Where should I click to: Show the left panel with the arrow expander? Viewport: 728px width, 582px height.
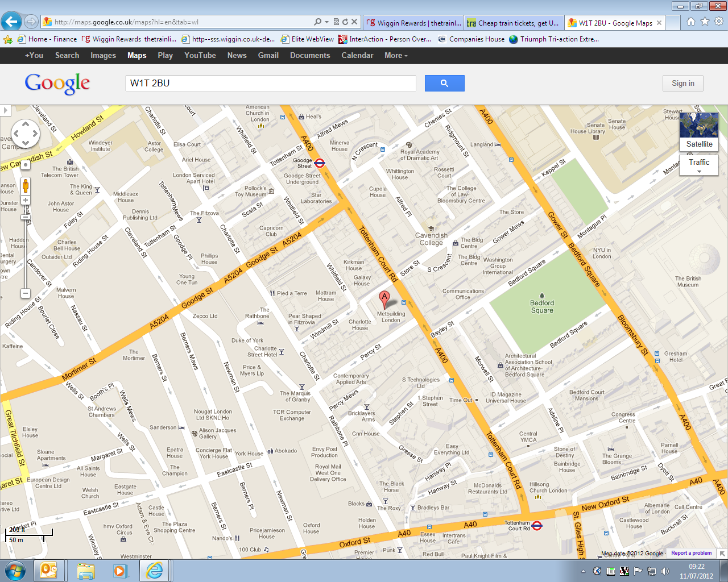click(x=5, y=110)
